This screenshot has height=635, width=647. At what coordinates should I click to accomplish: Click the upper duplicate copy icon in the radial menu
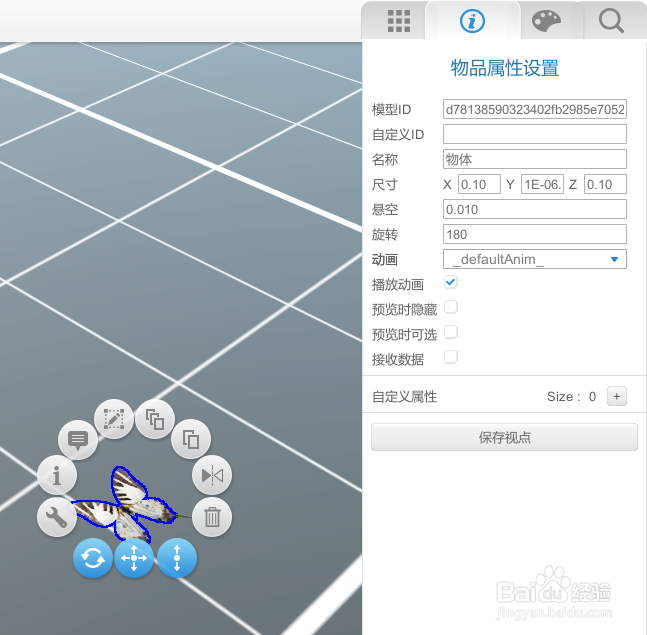[155, 419]
